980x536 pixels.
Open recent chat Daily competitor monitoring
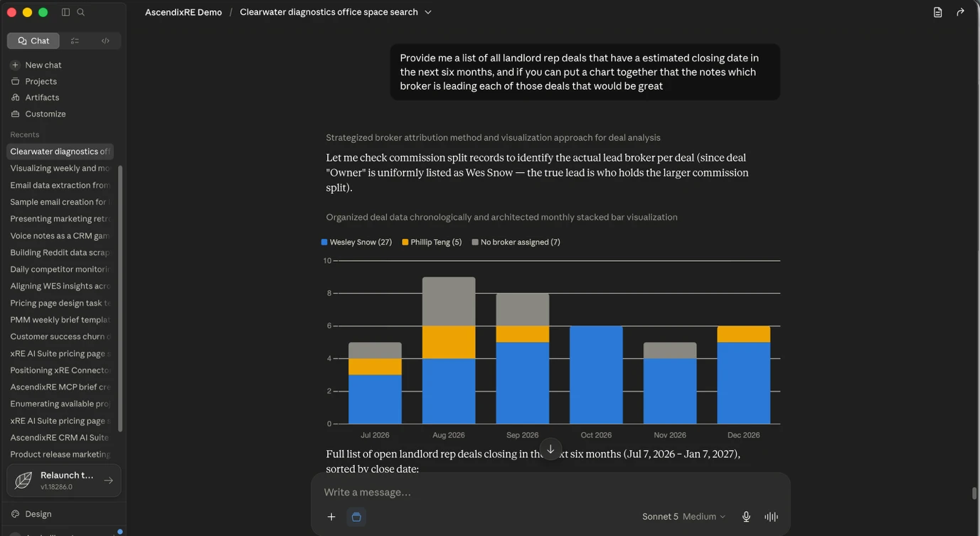[x=60, y=269]
